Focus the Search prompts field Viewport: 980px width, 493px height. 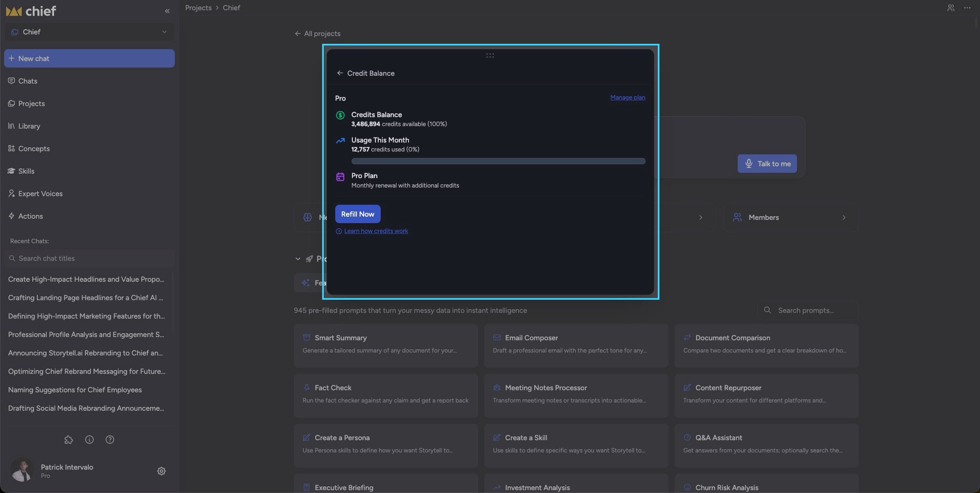pos(808,310)
